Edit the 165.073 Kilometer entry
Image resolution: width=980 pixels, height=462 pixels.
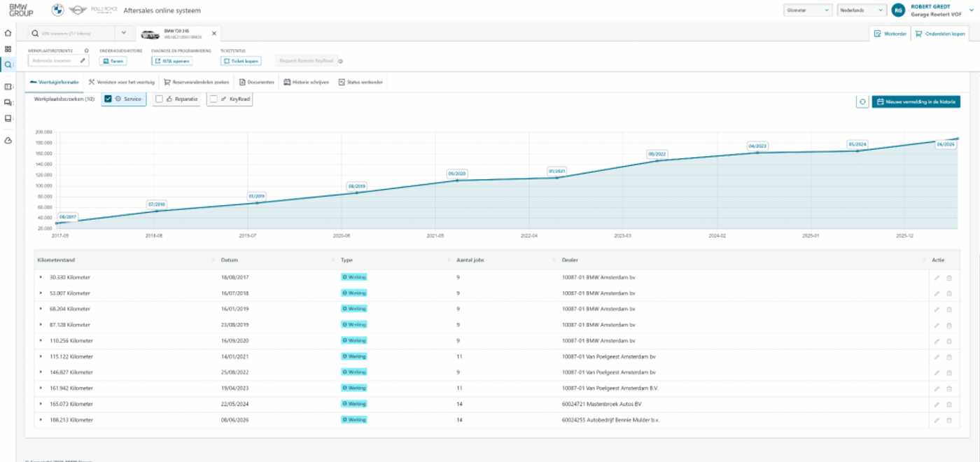937,404
